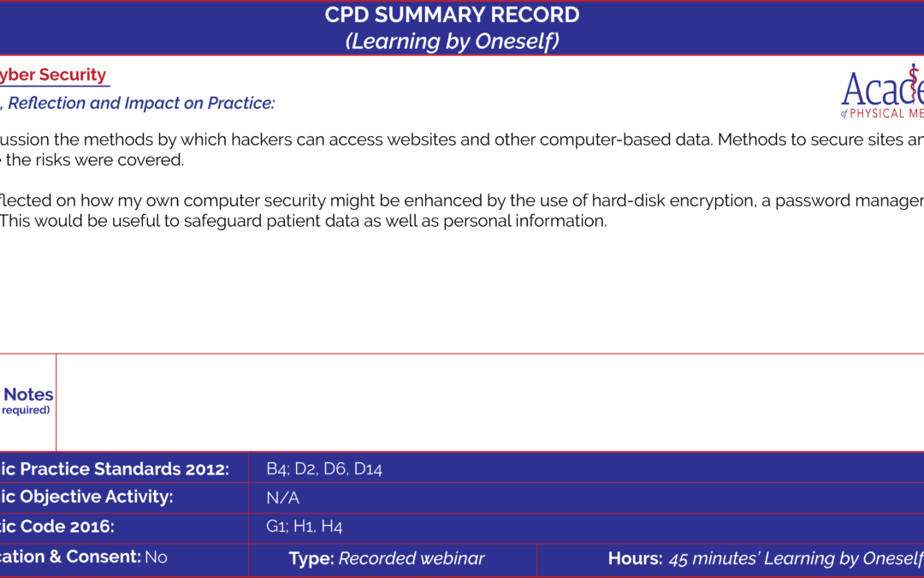This screenshot has width=924, height=578.
Task: Click the Objective Activity label
Action: click(86, 498)
